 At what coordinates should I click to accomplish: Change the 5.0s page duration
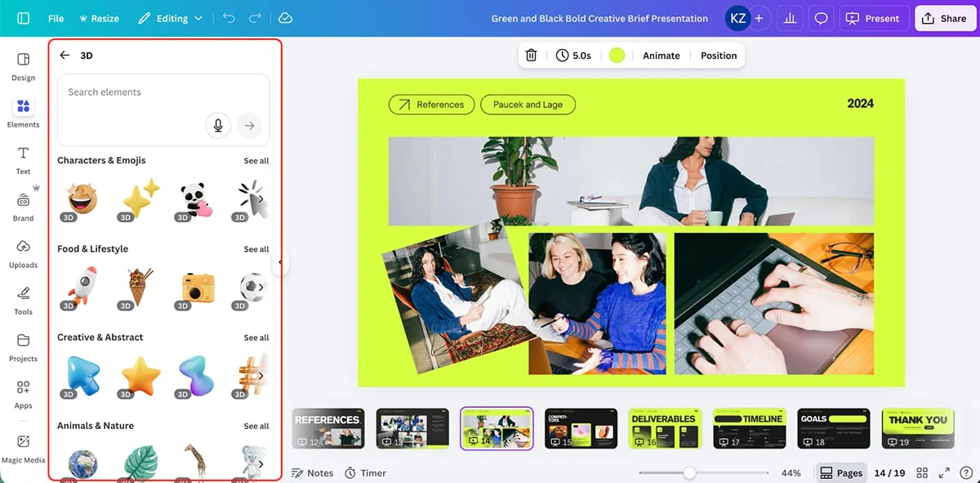(573, 56)
